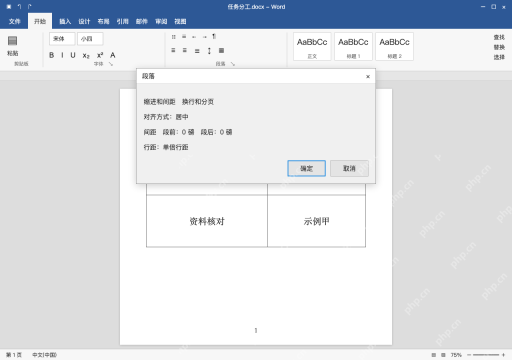This screenshot has height=360, width=512.
Task: Click the center align icon
Action: (185, 50)
